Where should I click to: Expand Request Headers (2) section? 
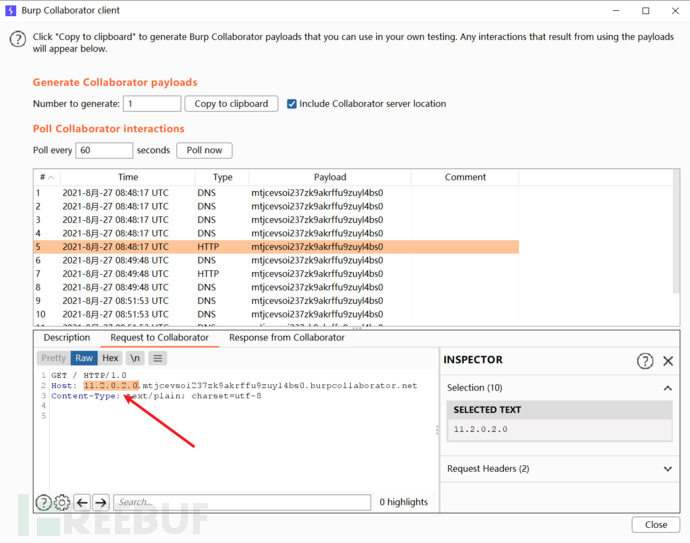(x=668, y=469)
